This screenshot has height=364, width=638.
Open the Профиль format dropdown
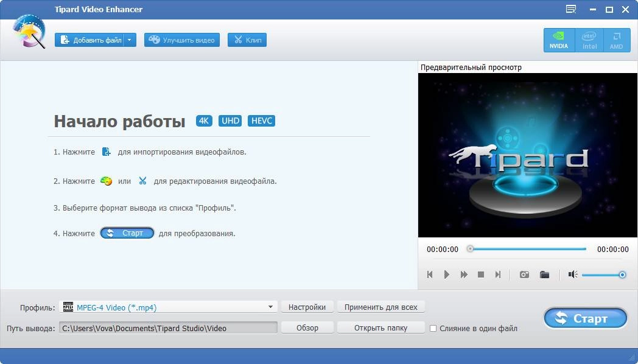coord(168,307)
